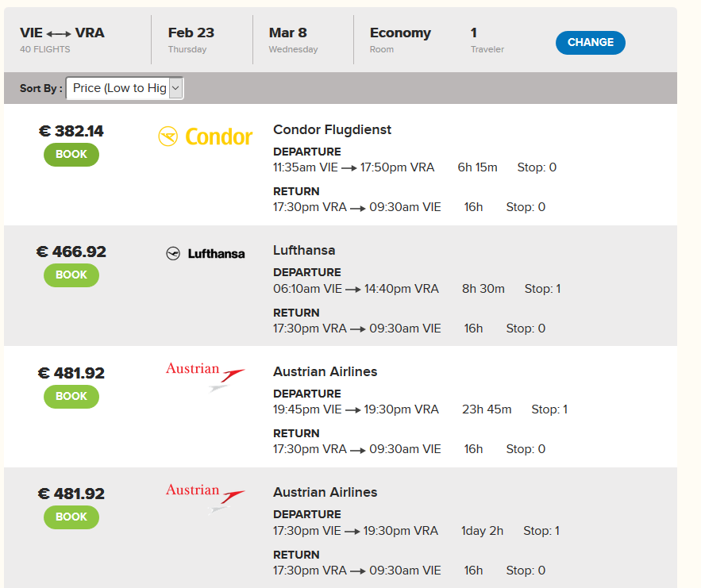Open the Sort By dropdown
Image resolution: width=701 pixels, height=588 pixels.
click(125, 88)
